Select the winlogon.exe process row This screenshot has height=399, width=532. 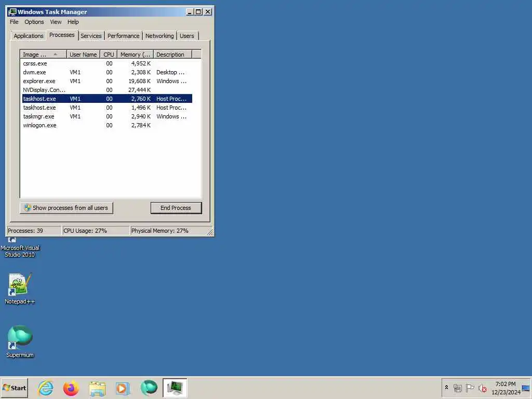[107, 125]
